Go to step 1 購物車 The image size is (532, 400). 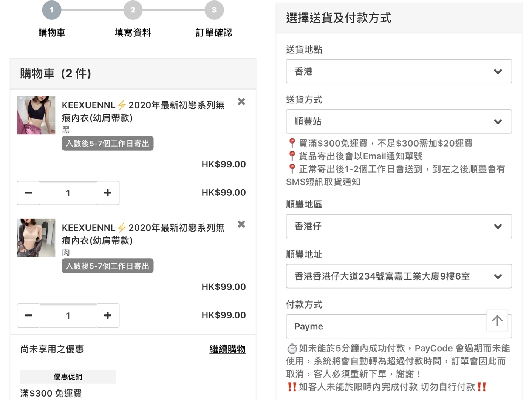[x=52, y=10]
